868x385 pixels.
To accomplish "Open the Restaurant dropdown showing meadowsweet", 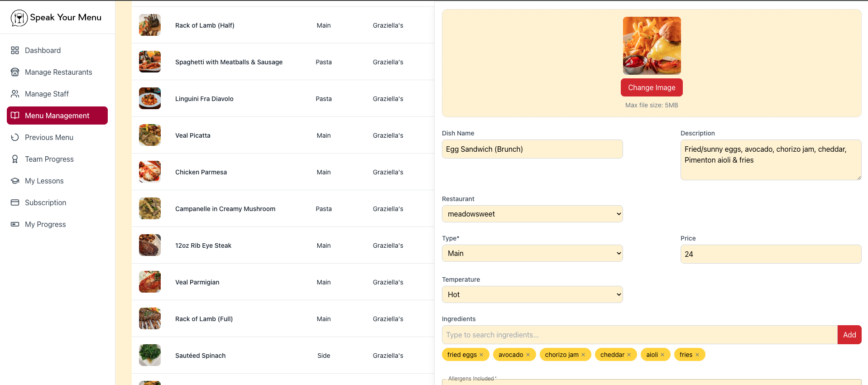I will click(x=532, y=214).
